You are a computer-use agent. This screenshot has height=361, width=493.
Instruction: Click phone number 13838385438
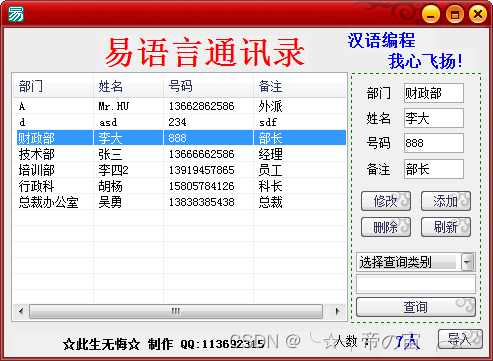click(201, 202)
